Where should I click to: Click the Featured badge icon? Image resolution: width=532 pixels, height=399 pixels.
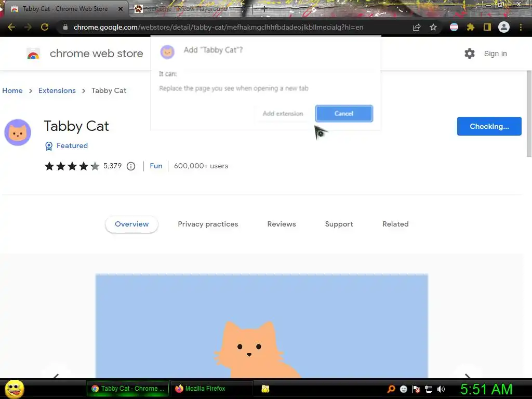[x=49, y=146]
